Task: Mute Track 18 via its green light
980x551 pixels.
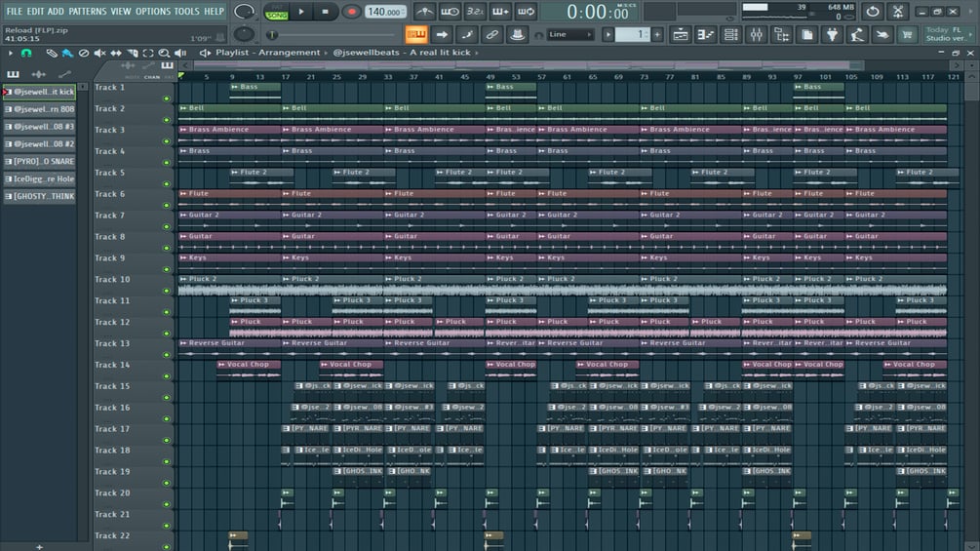Action: click(166, 461)
